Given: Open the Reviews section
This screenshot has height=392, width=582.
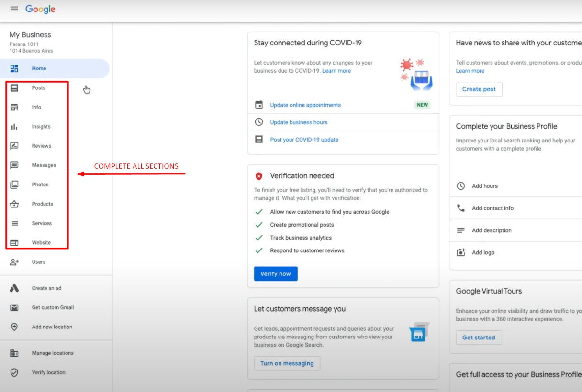Looking at the screenshot, I should tap(42, 146).
